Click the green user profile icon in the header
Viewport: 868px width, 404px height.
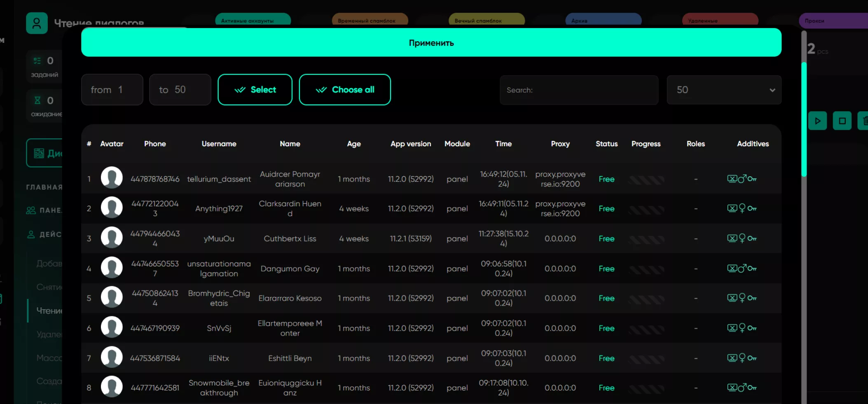[x=37, y=23]
